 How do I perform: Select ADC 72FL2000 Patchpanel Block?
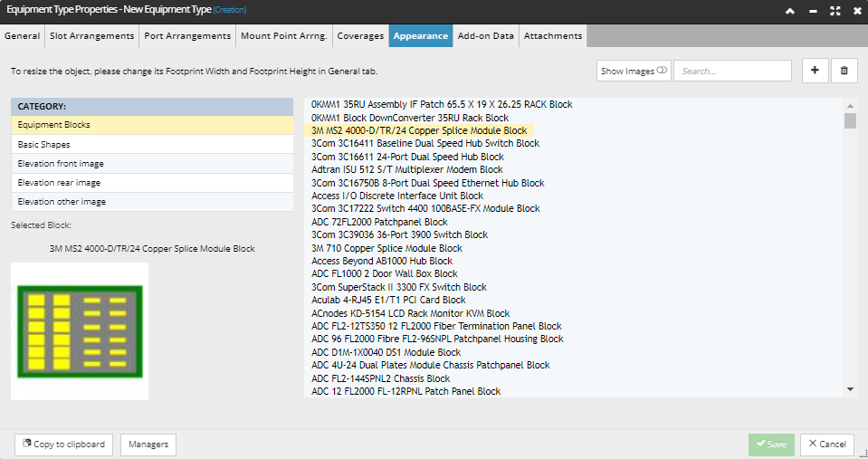coord(379,222)
